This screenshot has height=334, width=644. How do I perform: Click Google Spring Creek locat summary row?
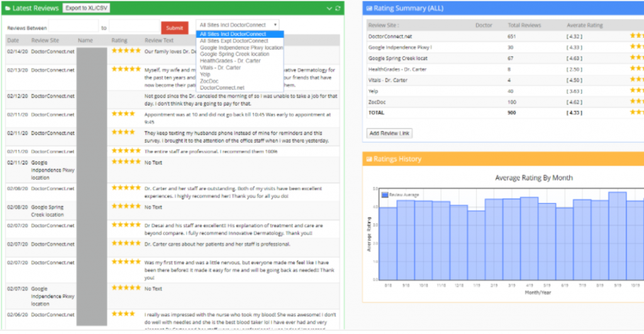click(505, 58)
